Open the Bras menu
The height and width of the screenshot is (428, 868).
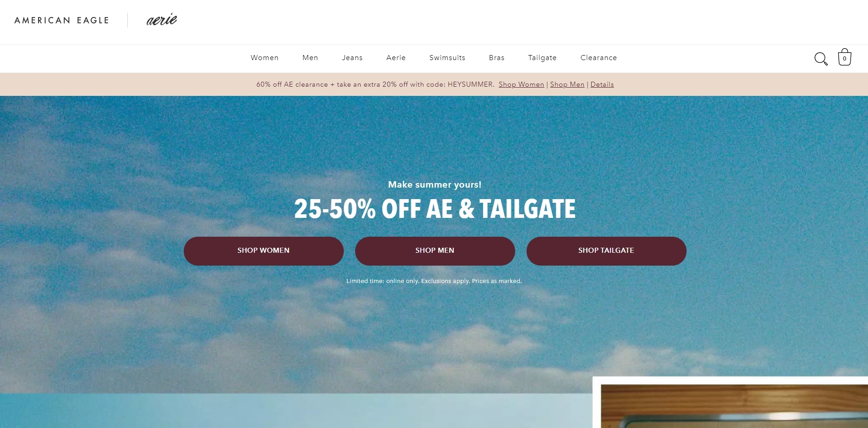click(x=497, y=58)
